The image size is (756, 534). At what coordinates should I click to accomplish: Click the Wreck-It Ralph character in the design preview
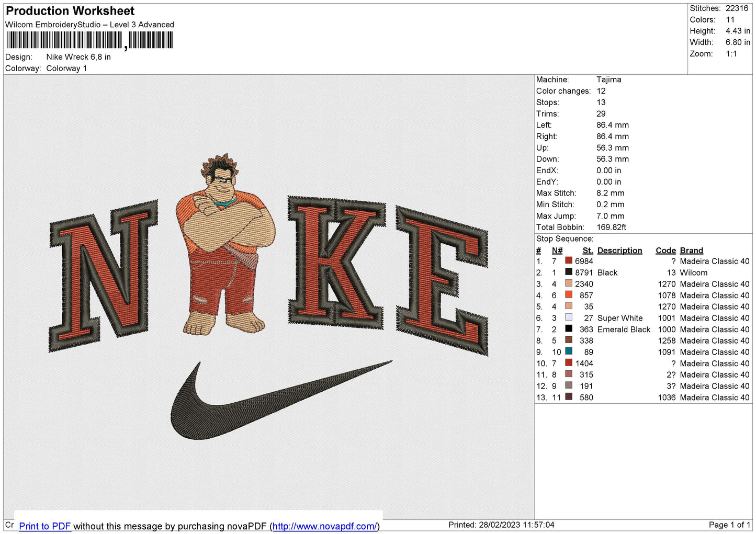pos(225,244)
